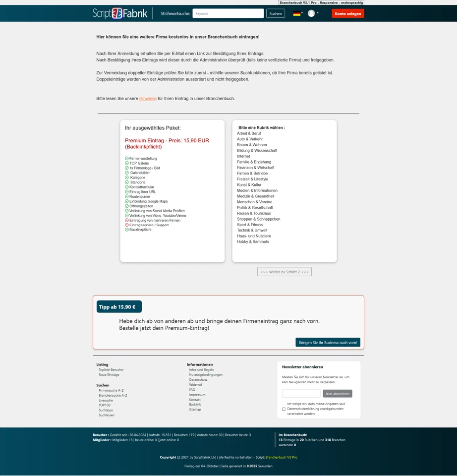Click the green check beside Einbindung Google Maps
The height and width of the screenshot is (476, 457).
pos(126,201)
